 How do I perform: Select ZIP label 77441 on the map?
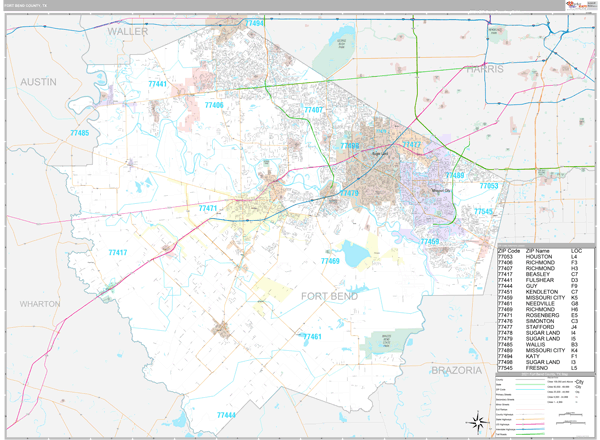158,83
